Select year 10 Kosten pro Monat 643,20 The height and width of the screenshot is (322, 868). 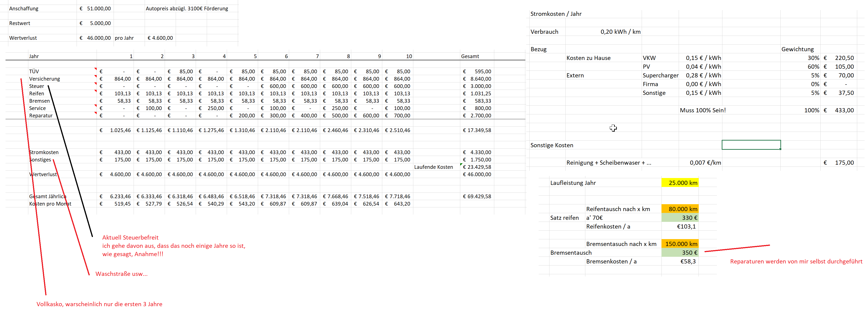[398, 204]
